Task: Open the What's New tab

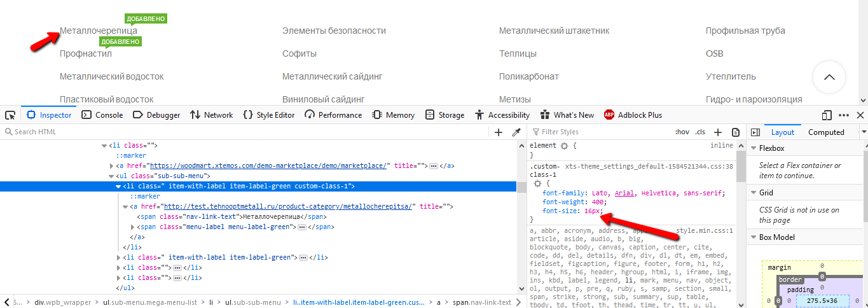Action: tap(567, 115)
